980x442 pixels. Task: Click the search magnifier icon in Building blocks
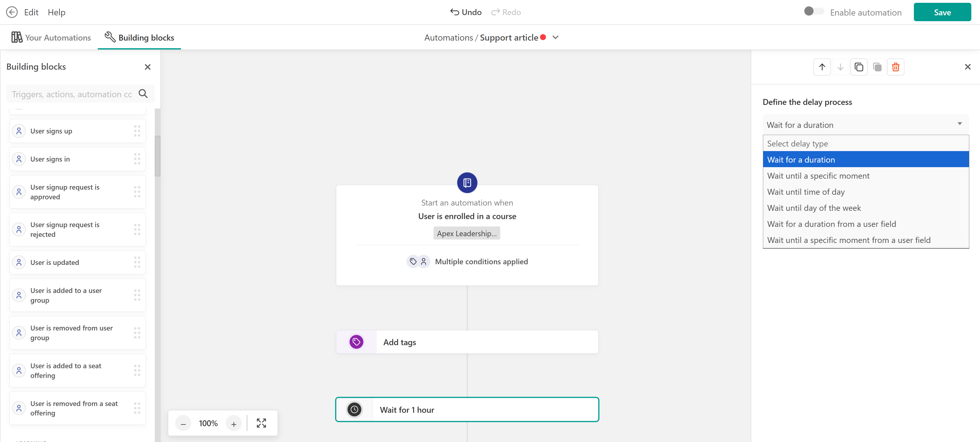point(143,94)
